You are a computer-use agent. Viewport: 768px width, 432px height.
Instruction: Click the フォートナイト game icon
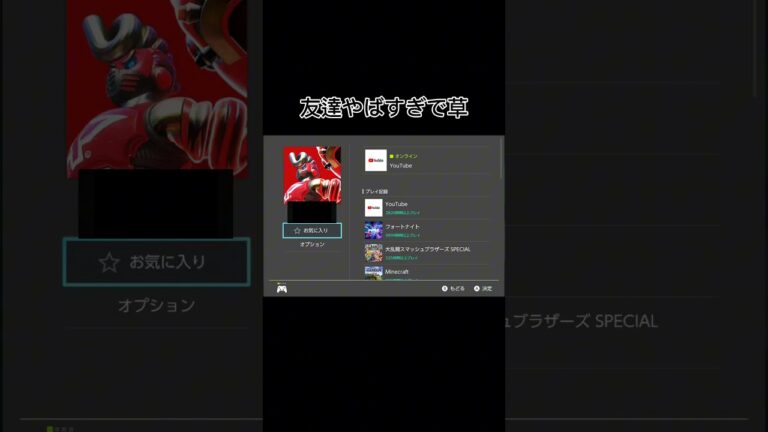click(x=373, y=230)
